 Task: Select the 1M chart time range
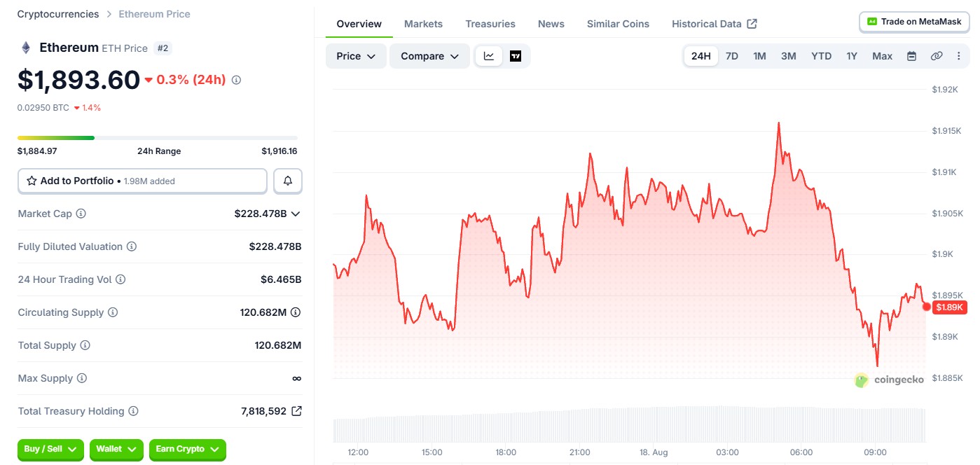click(x=759, y=56)
